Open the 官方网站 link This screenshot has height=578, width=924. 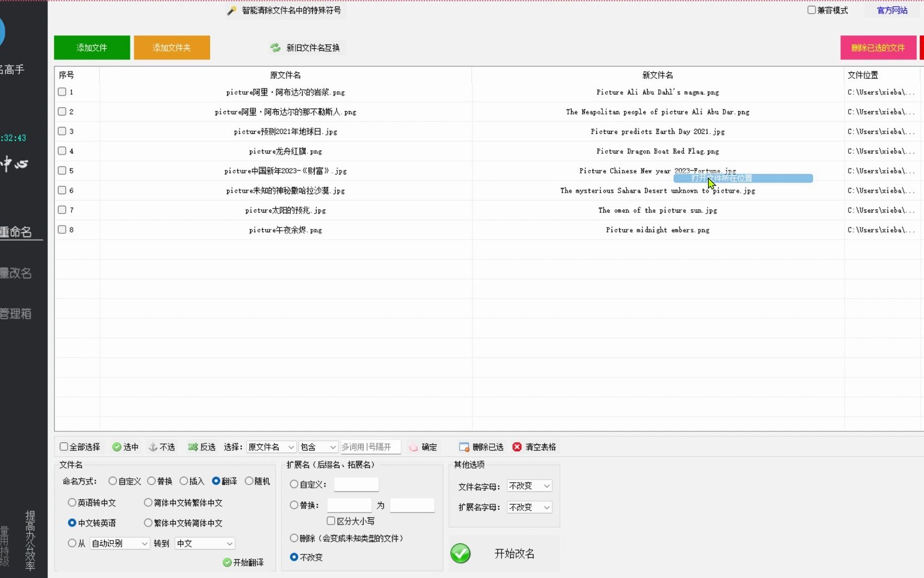(892, 10)
